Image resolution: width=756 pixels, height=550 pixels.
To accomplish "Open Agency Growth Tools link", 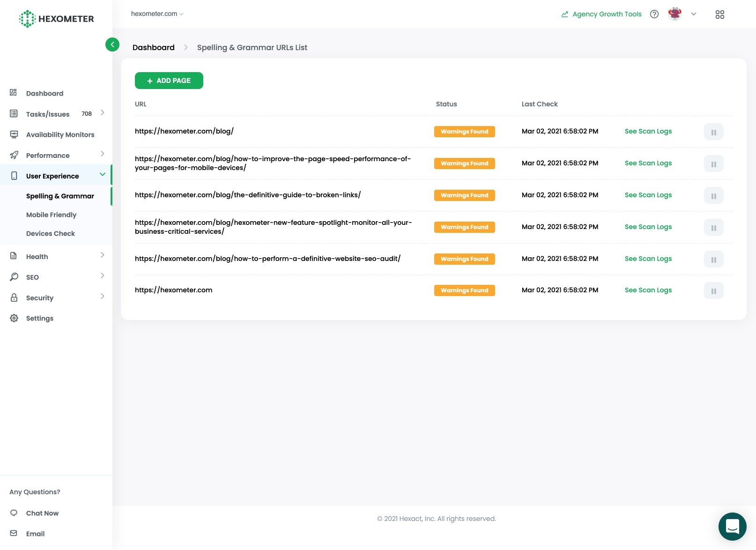I will (607, 14).
